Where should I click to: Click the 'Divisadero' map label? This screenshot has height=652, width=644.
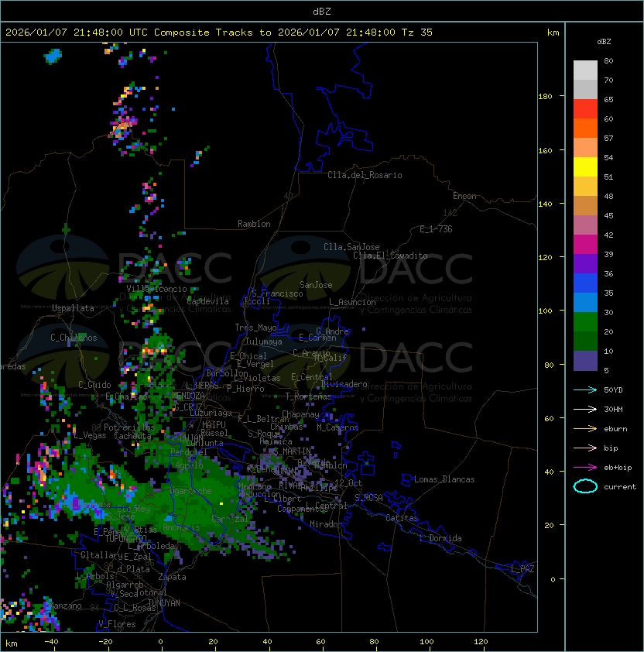(x=344, y=384)
